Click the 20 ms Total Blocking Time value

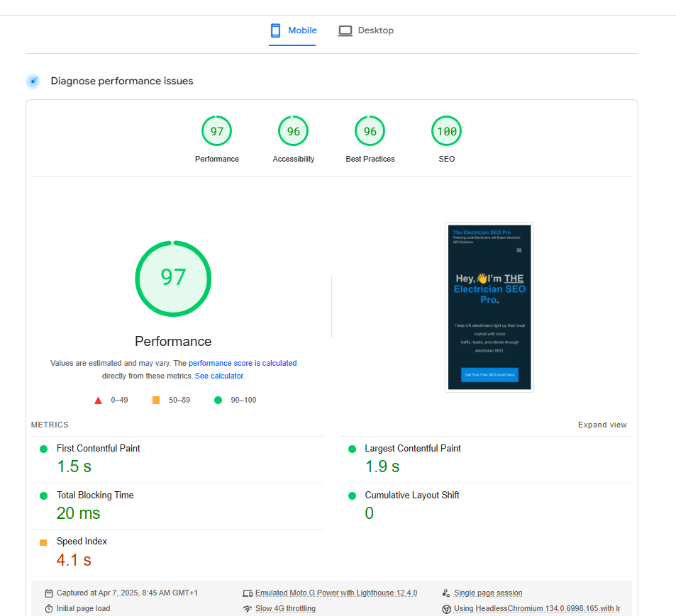pyautogui.click(x=79, y=513)
